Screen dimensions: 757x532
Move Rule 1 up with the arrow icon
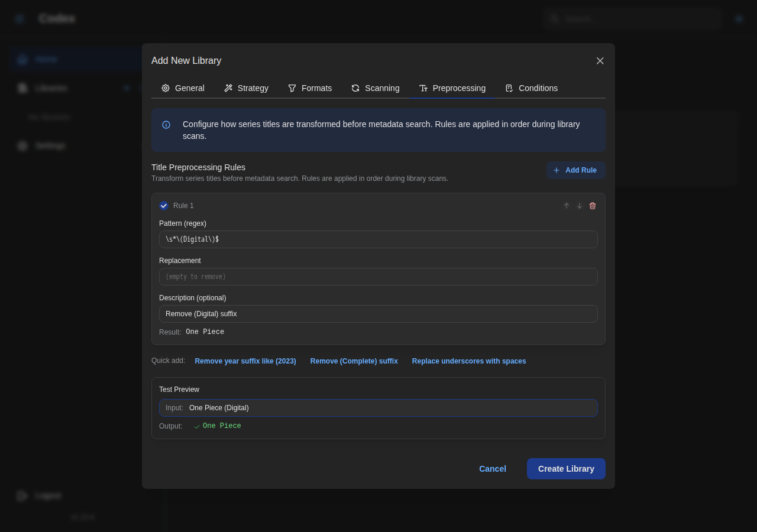566,206
